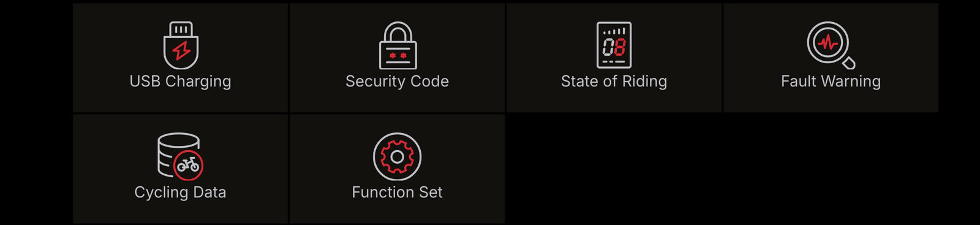Open the Function Set feature tile
The image size is (980, 225).
[x=398, y=169]
